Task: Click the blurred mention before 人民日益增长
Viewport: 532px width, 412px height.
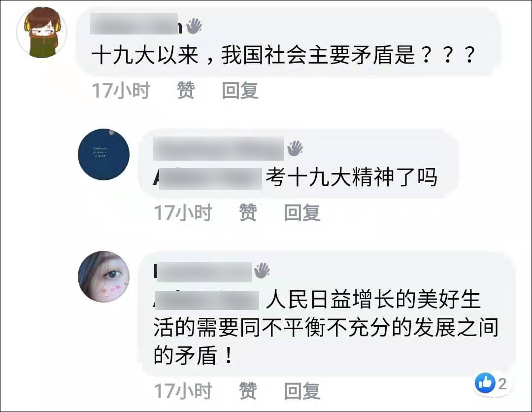Action: point(206,300)
